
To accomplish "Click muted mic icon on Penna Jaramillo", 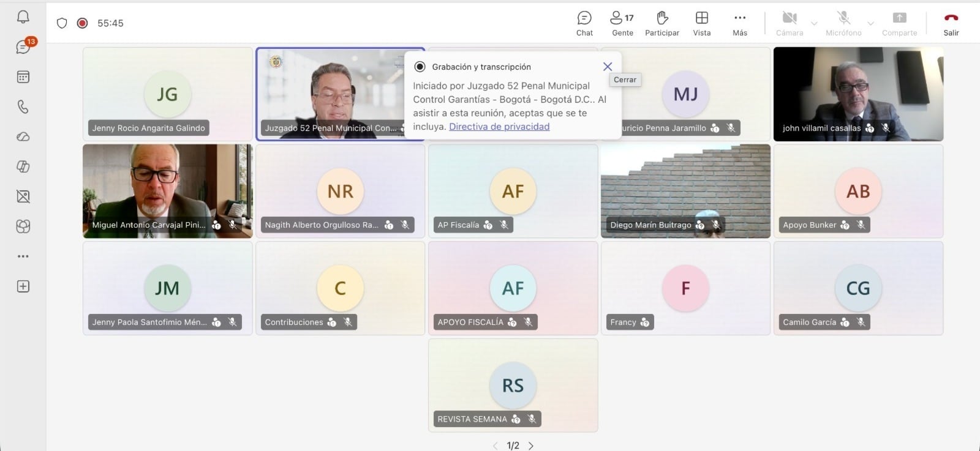I will [x=731, y=128].
